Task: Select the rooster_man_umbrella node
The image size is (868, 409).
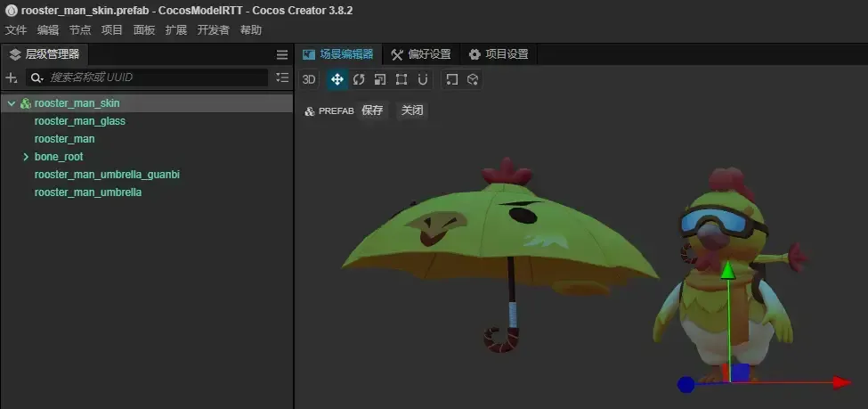Action: point(88,192)
